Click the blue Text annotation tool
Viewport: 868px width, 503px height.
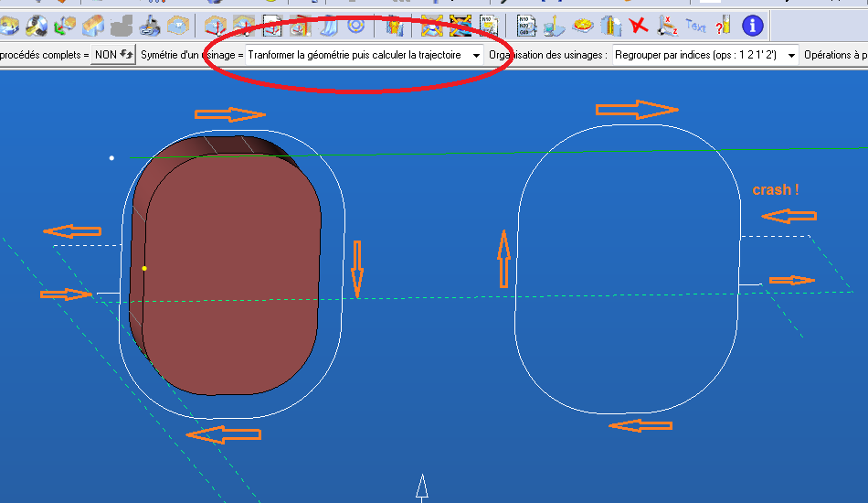click(696, 26)
